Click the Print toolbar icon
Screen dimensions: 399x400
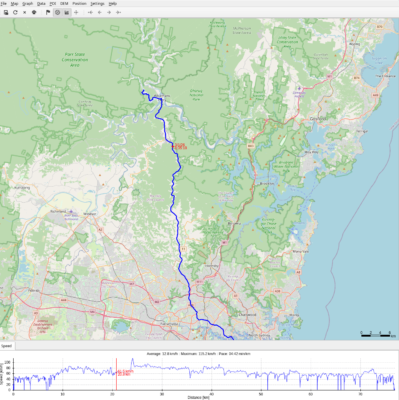(x=34, y=12)
